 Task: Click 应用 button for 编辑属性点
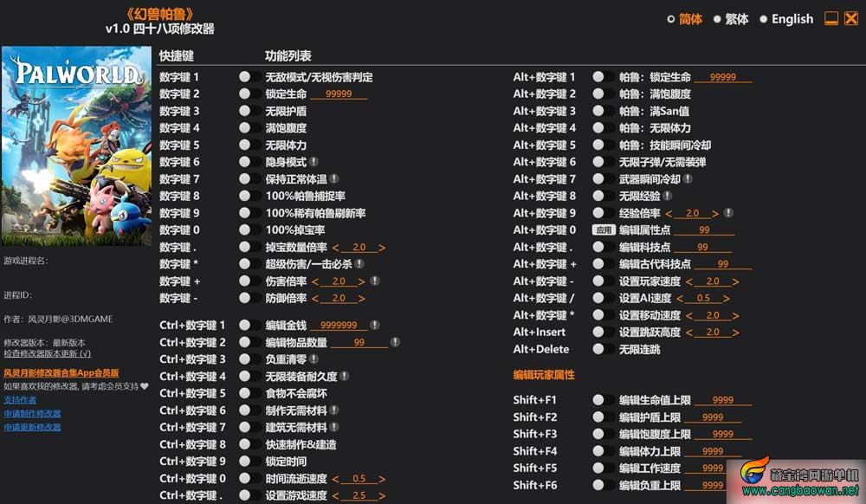[x=604, y=229]
